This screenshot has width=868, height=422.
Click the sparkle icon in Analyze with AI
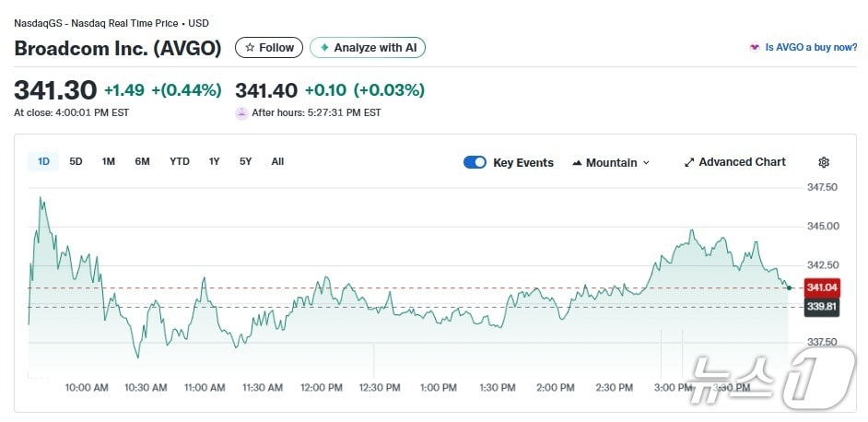tap(324, 48)
